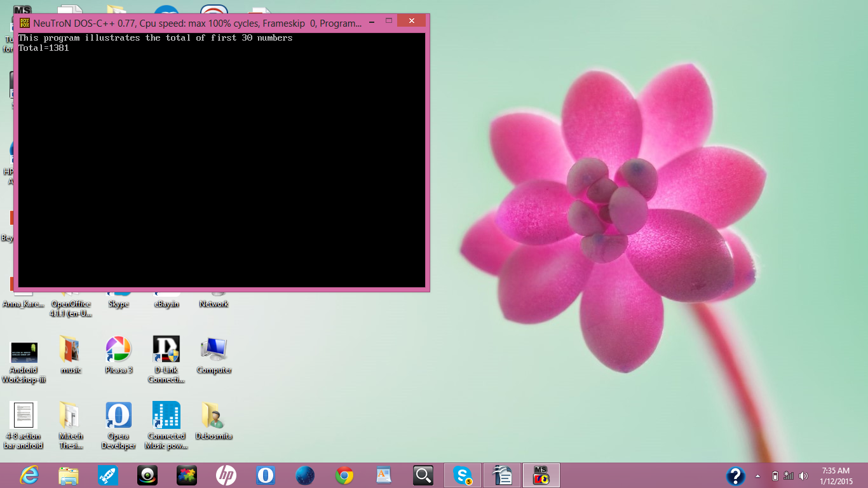
Task: Expand the hidden system tray icons arrow
Action: 757,476
